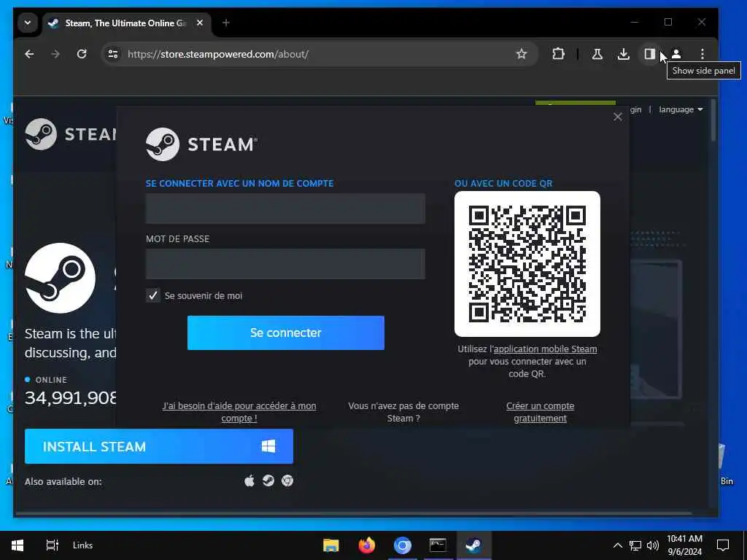Open the Chrome three-dot menu
The width and height of the screenshot is (747, 560).
(x=703, y=54)
